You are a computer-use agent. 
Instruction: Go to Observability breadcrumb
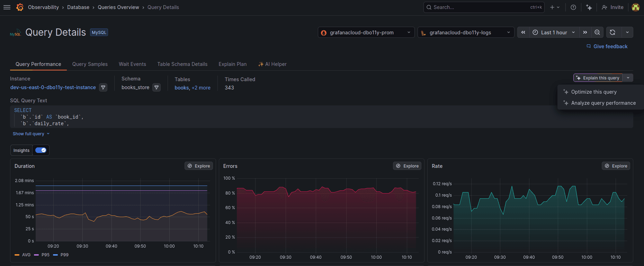[43, 7]
